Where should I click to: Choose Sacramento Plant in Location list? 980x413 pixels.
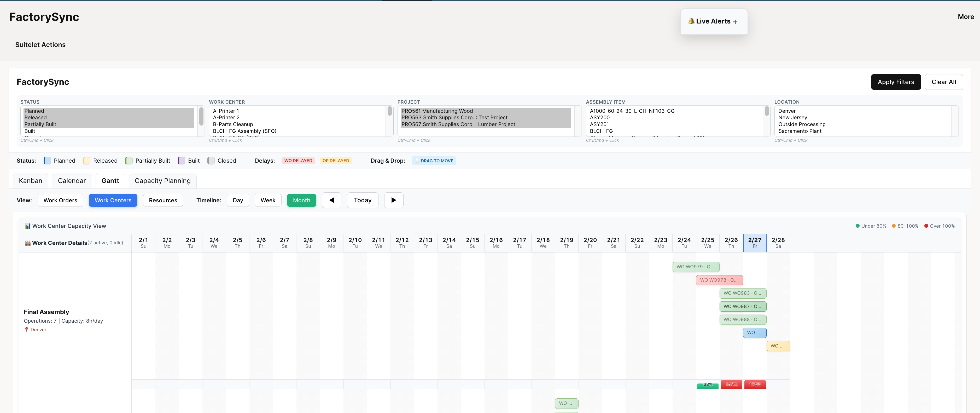pos(800,131)
